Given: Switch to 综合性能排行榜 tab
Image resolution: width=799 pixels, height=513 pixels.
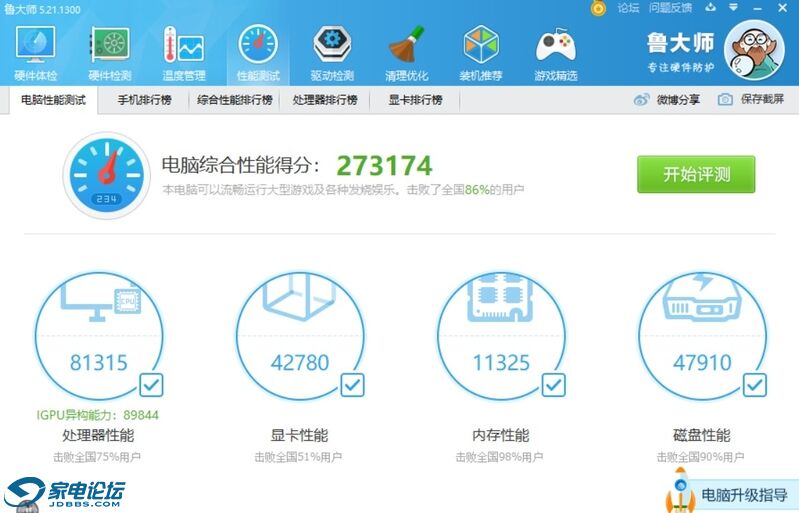Looking at the screenshot, I should pyautogui.click(x=234, y=100).
